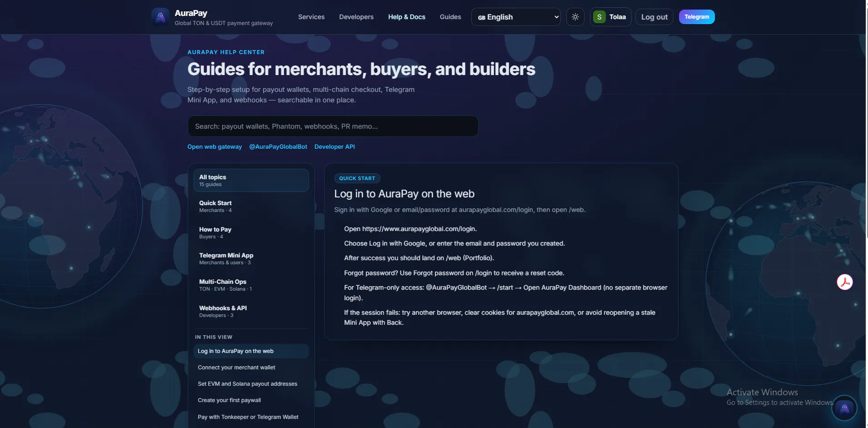Select the Multi-Chain Ops category
The width and height of the screenshot is (868, 428).
click(251, 285)
